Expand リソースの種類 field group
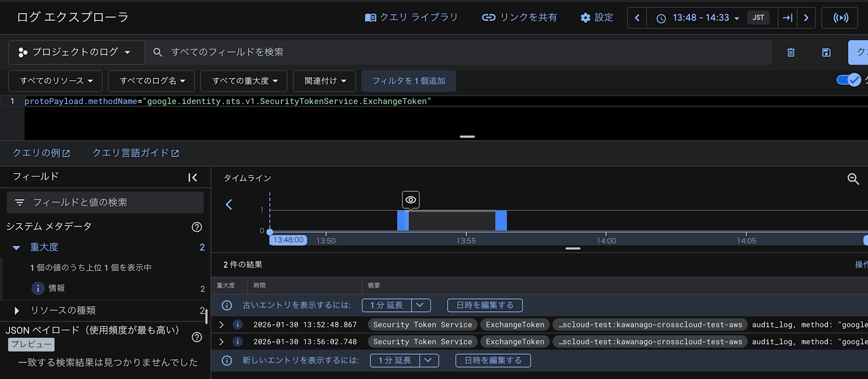This screenshot has height=379, width=868. pos(16,310)
